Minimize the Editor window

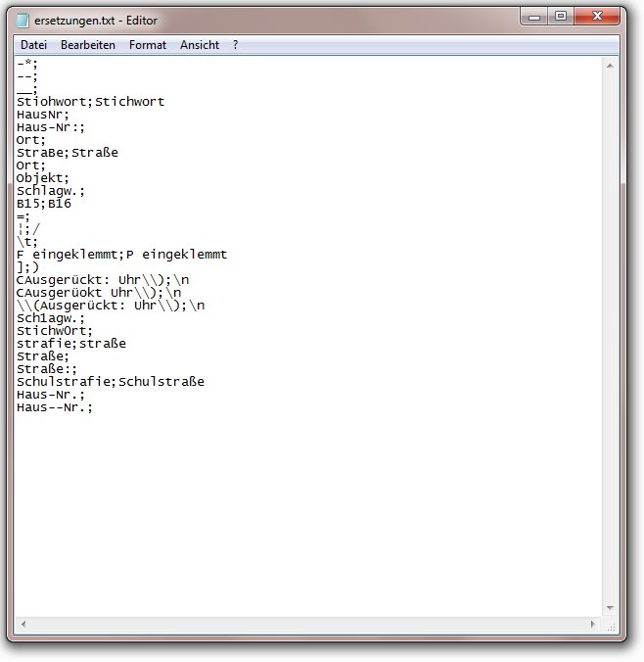[536, 17]
